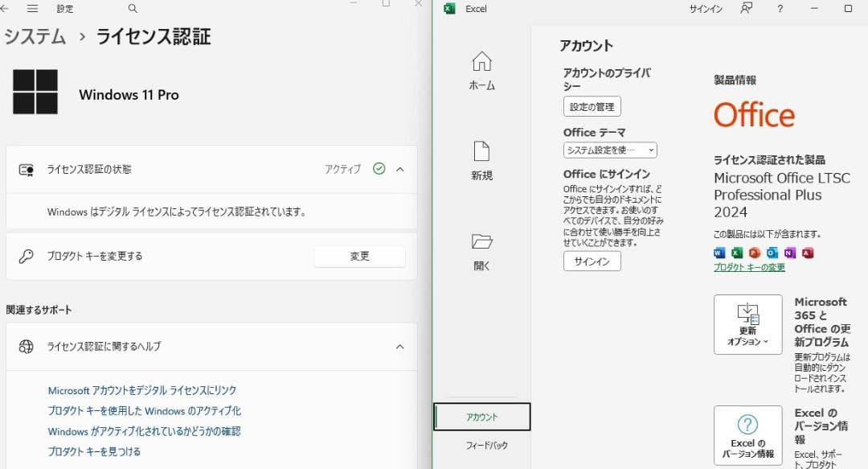The width and height of the screenshot is (868, 469).
Task: Click the Microsoft 365 と Office の更新プログラム heading
Action: [x=821, y=322]
